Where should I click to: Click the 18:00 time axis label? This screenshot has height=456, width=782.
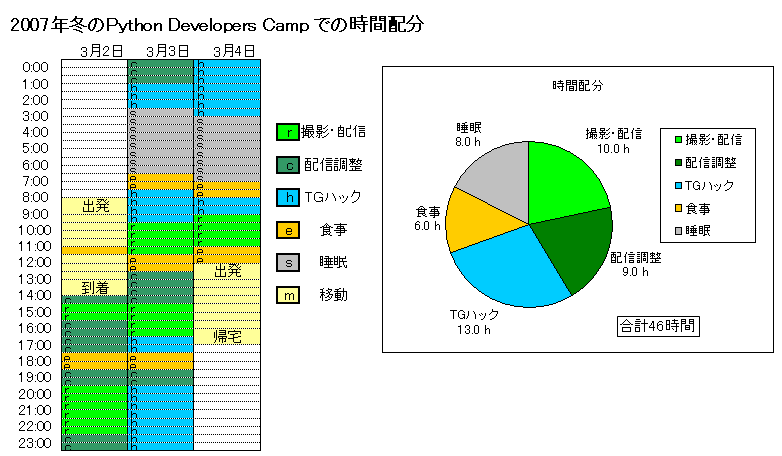(x=35, y=361)
